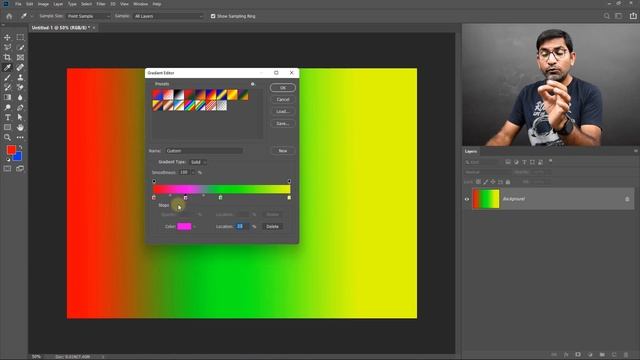
Task: Open the Smoothness value dropdown arrow
Action: tap(193, 173)
